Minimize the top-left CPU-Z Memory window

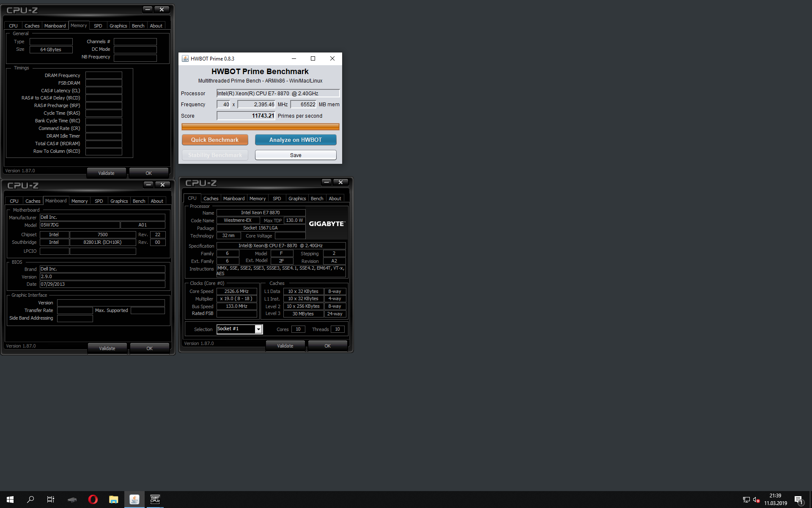pos(147,9)
